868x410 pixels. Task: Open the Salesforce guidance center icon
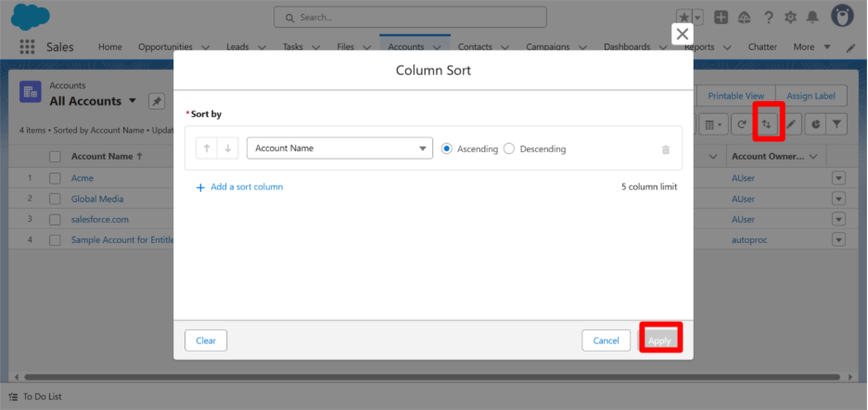(x=745, y=18)
